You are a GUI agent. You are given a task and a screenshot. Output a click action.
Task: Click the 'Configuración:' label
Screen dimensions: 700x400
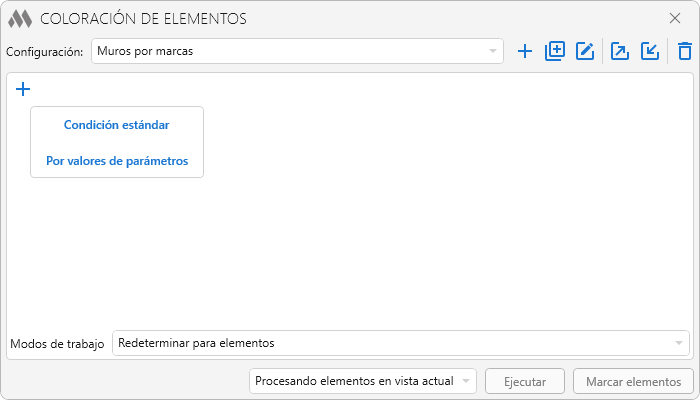click(x=44, y=52)
